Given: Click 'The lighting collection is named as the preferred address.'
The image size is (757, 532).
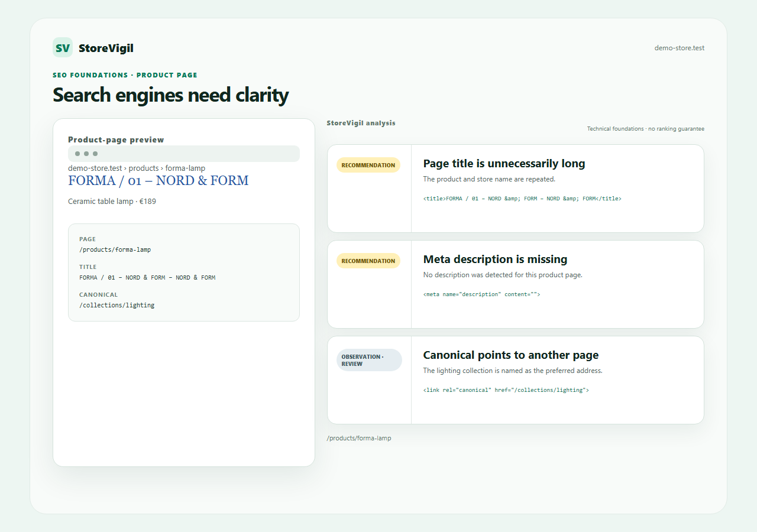Looking at the screenshot, I should [513, 371].
